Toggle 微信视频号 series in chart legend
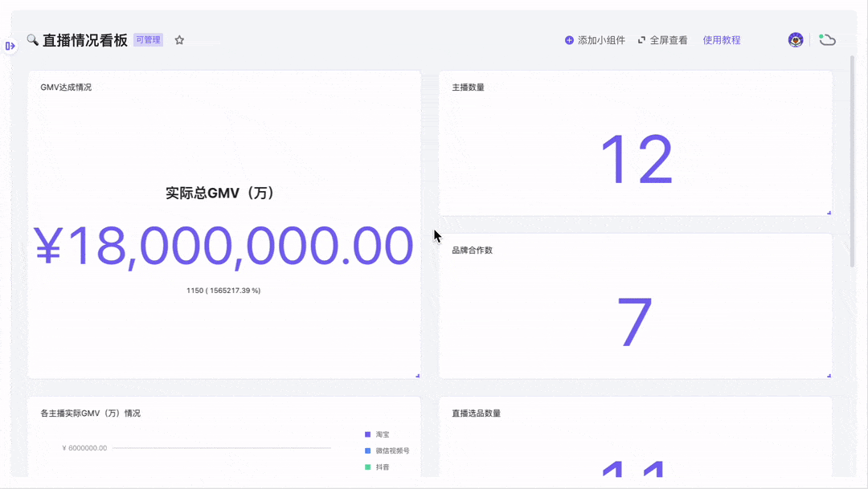 coord(391,450)
